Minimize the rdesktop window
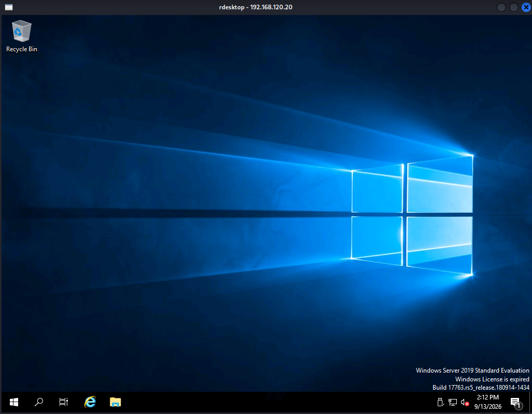Image resolution: width=532 pixels, height=414 pixels. point(501,7)
